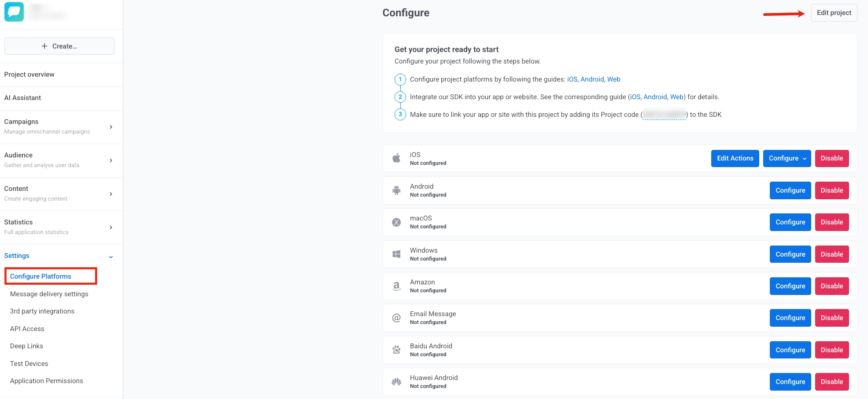The image size is (868, 399).
Task: Click the Android robot platform icon
Action: 396,190
